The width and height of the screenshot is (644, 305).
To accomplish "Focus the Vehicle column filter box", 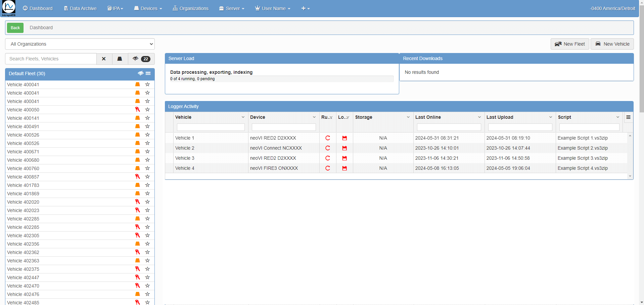I will coord(211,127).
